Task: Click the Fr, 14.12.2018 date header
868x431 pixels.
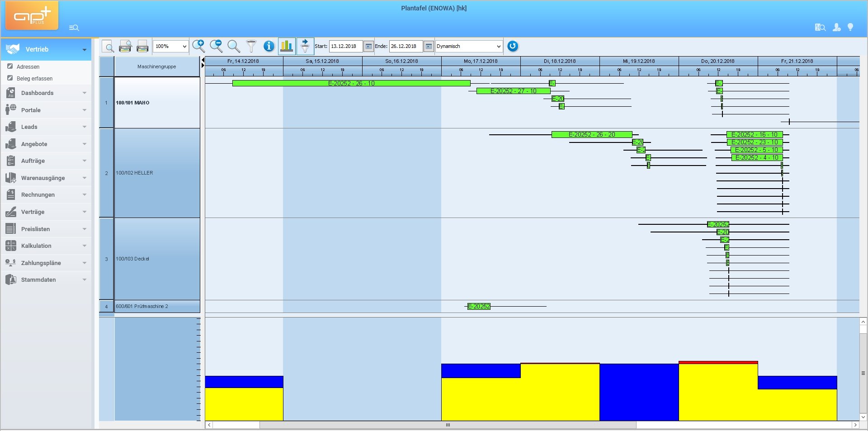Action: tap(244, 61)
